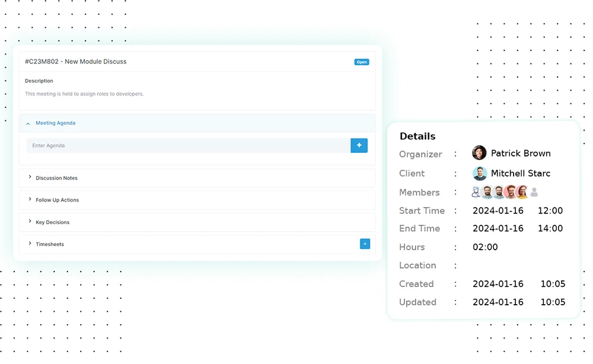Viewport: 593px width, 364px height.
Task: Click the meeting title #C23M802 New Module Discuss
Action: 75,62
